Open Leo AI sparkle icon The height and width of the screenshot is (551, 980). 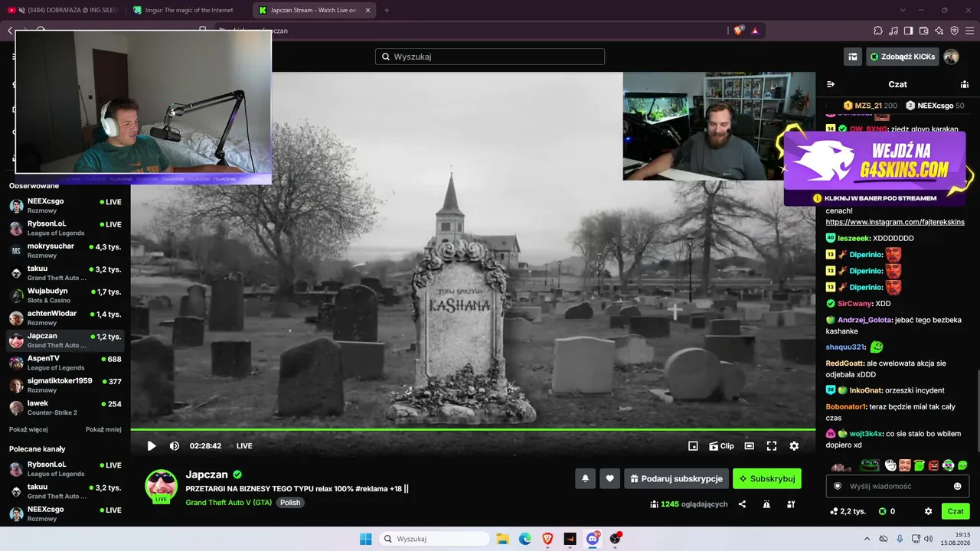(x=939, y=31)
